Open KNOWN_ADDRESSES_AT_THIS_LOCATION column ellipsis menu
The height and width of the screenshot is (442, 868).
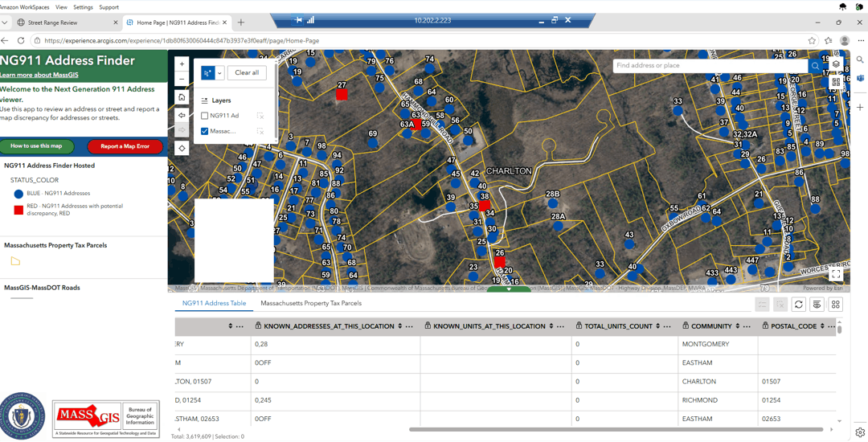coord(409,326)
